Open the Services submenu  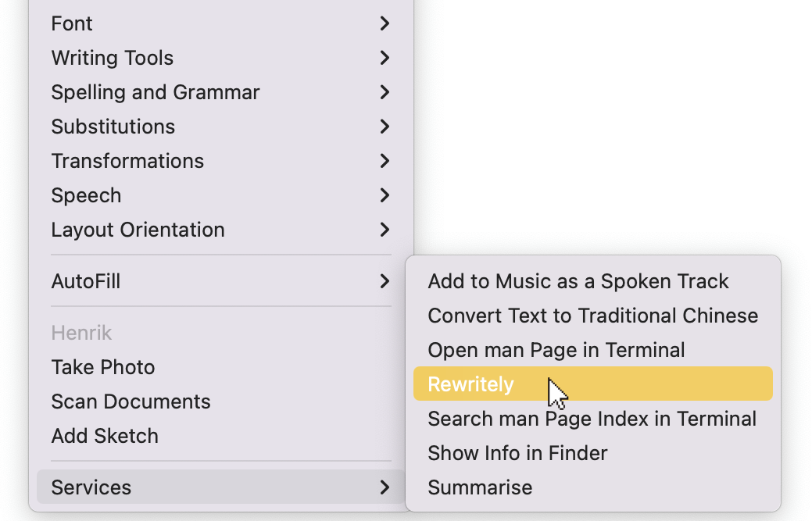coord(220,487)
